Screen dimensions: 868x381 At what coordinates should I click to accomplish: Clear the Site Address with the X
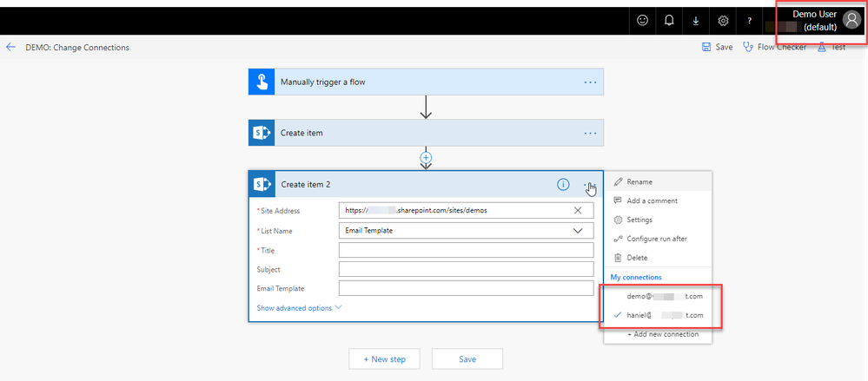pos(578,210)
